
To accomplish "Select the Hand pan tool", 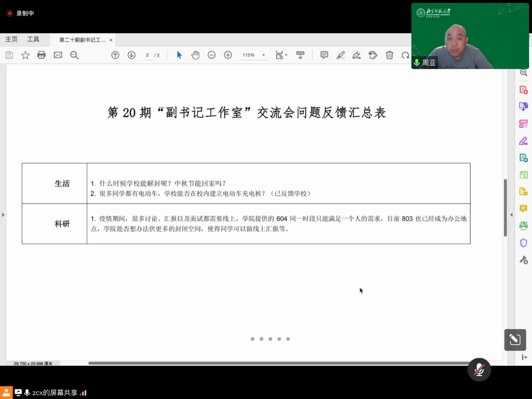I will click(195, 55).
